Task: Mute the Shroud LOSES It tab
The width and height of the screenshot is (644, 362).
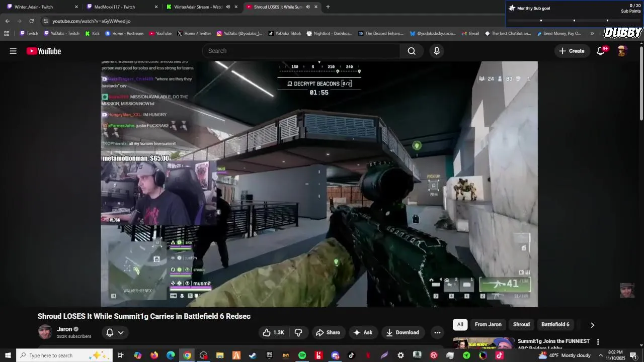Action: tap(307, 7)
